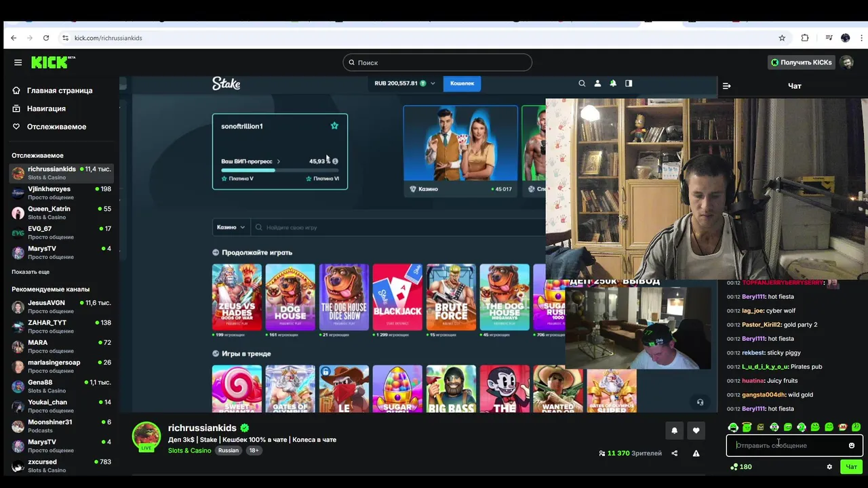Open Навигация in sidebar
868x488 pixels.
tap(46, 108)
